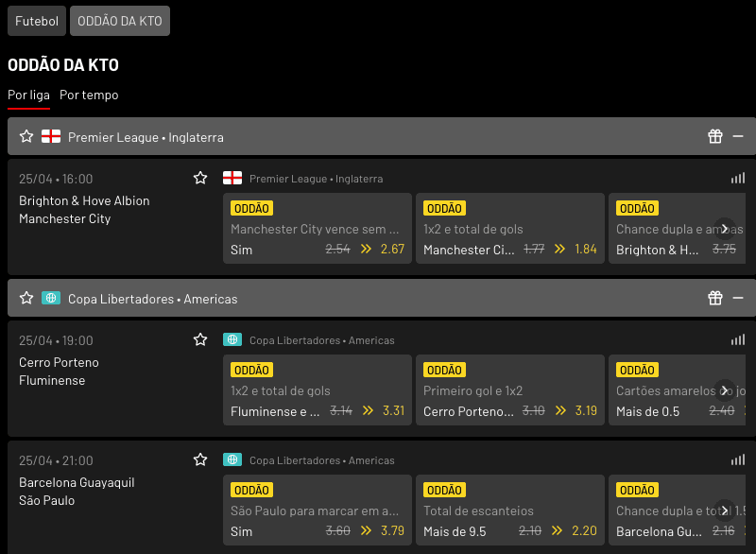Image resolution: width=756 pixels, height=554 pixels.
Task: Star the Barcelona Guayaquil vs São Paulo match
Action: pyautogui.click(x=200, y=459)
